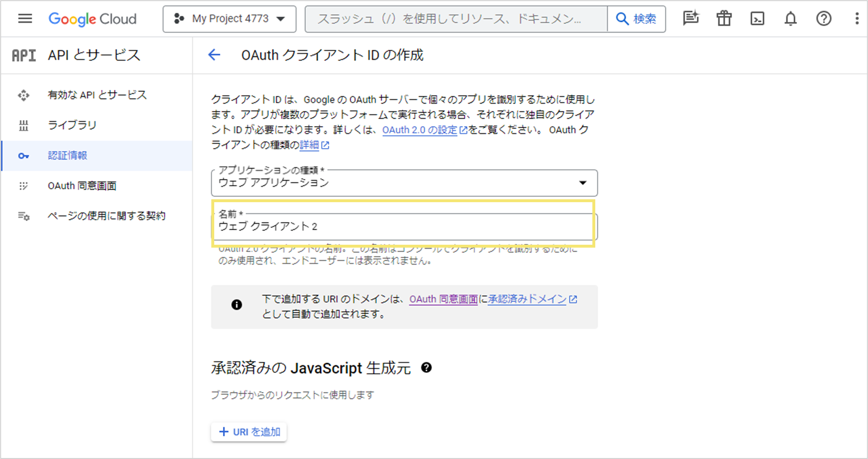Open the OAuth 2.0 の設定 link
The image size is (868, 459).
coord(419,130)
